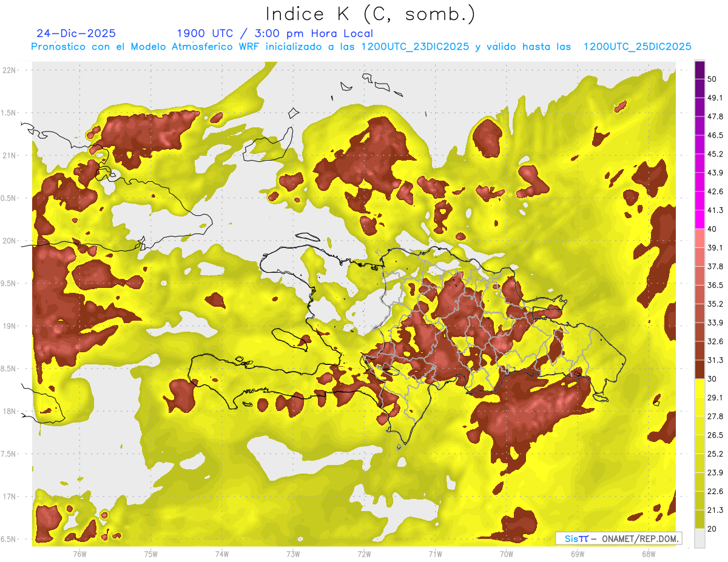This screenshot has height=562, width=728.
Task: Click the '17N' latitude label
Action: coord(10,497)
